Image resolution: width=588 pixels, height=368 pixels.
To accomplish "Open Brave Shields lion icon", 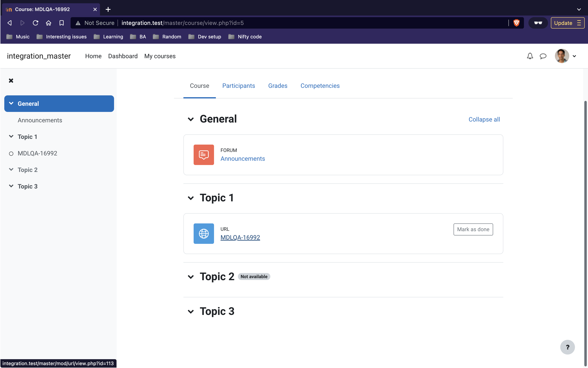I will click(517, 23).
